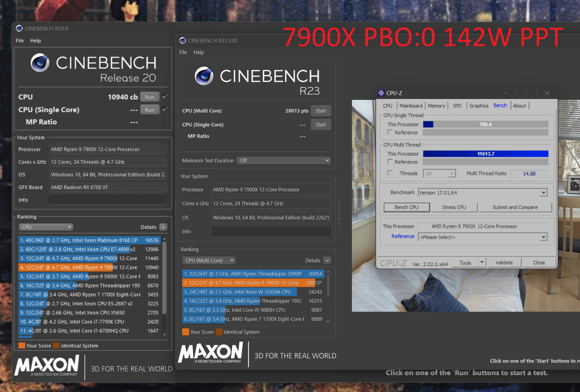Open the CPU (Multi Core) ranking dropdown in R23
The height and width of the screenshot is (392, 580).
[x=209, y=260]
